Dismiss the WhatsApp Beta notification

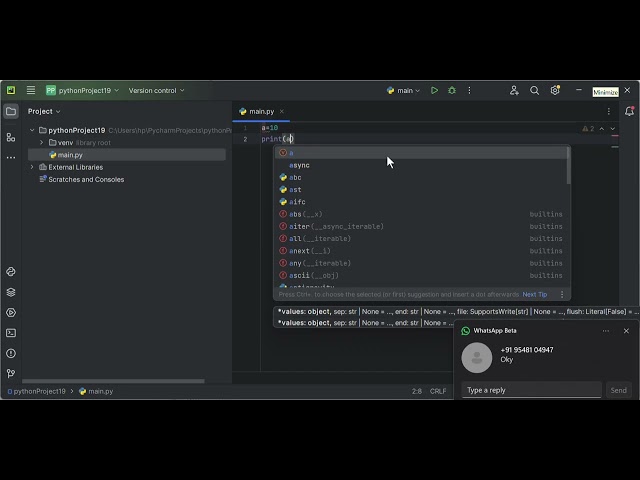click(626, 331)
